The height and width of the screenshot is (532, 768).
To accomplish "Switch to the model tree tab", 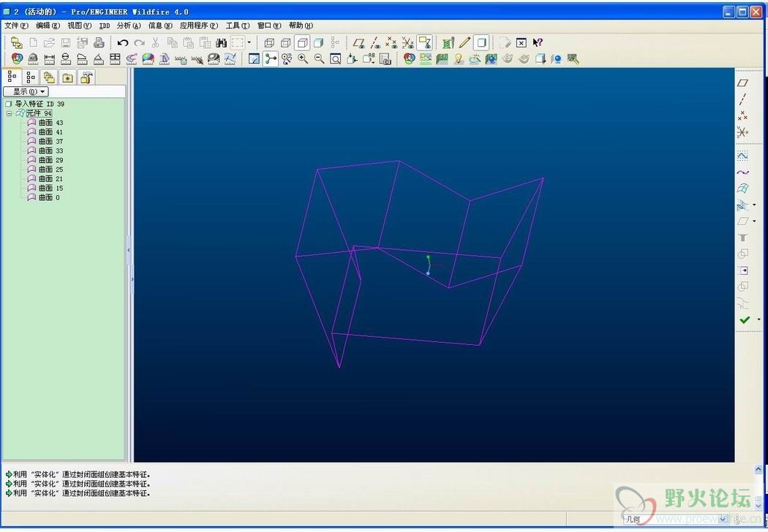I will pyautogui.click(x=12, y=76).
